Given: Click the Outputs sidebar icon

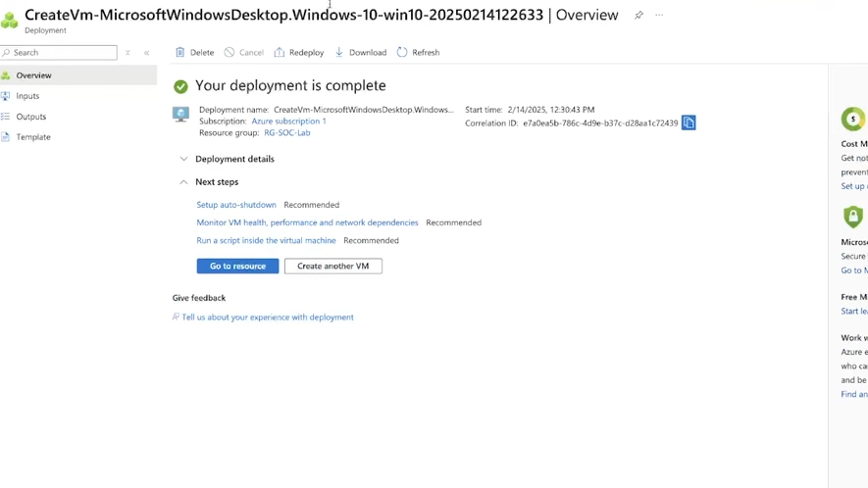Looking at the screenshot, I should tap(6, 117).
